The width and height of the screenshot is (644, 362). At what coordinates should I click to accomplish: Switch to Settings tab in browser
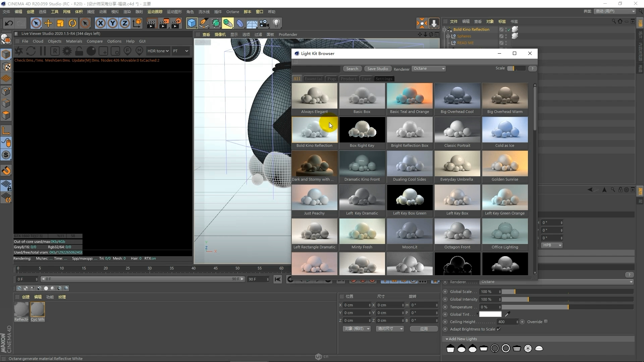(384, 79)
